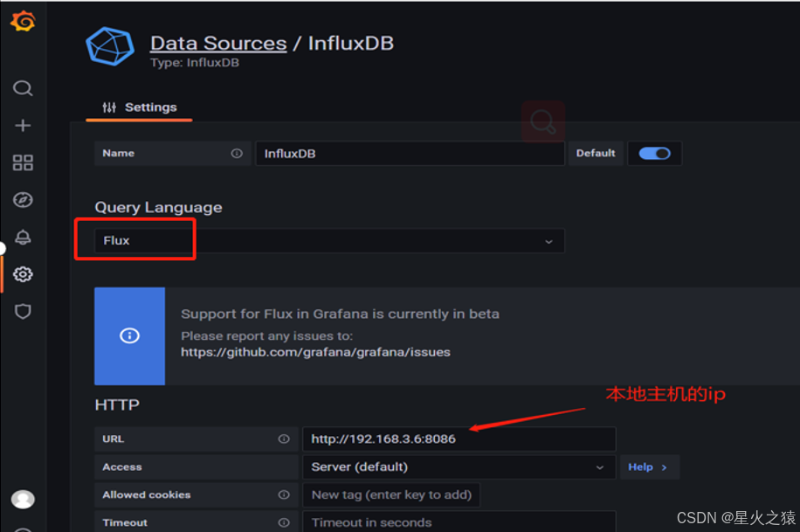Open the Query Language Flux dropdown
800x532 pixels.
pos(329,241)
